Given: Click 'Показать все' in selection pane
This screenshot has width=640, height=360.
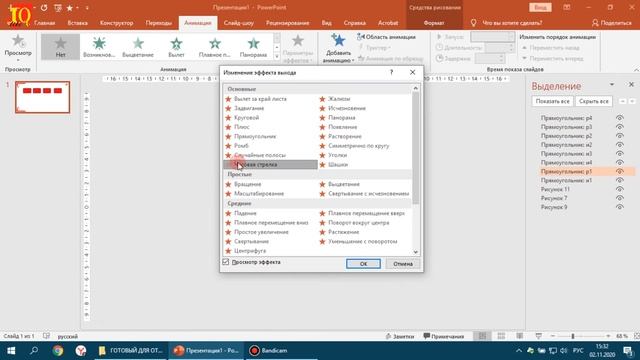Looking at the screenshot, I should point(552,101).
